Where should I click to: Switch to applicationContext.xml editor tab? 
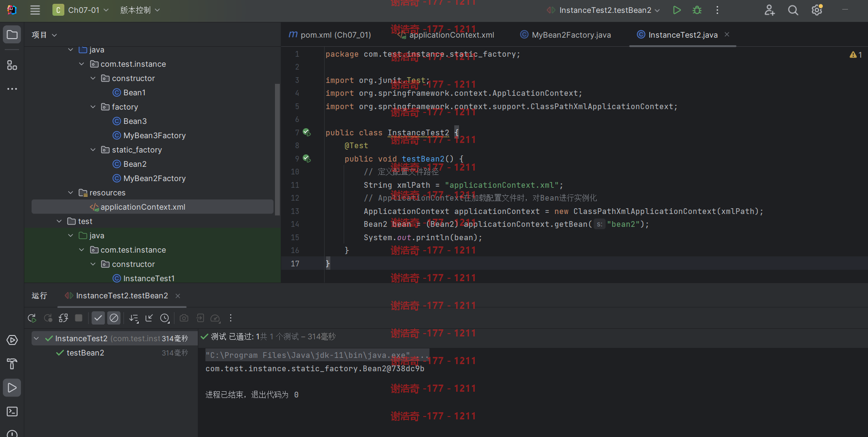[446, 35]
